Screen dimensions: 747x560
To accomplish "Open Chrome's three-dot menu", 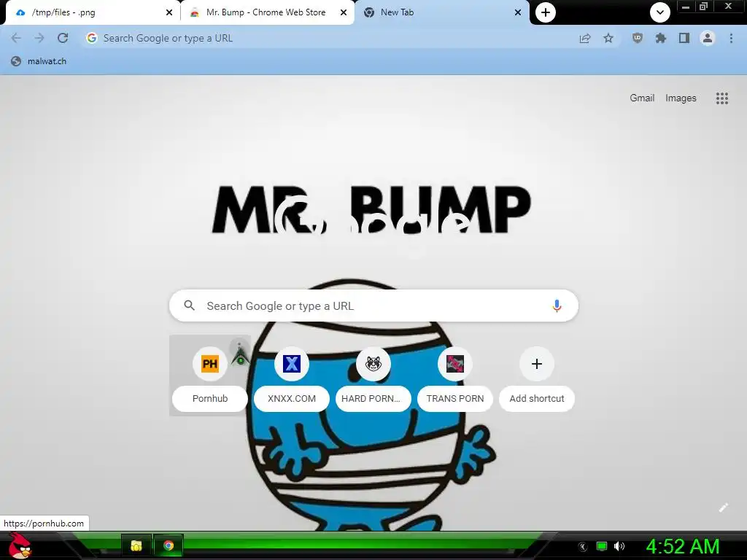I will click(x=731, y=38).
